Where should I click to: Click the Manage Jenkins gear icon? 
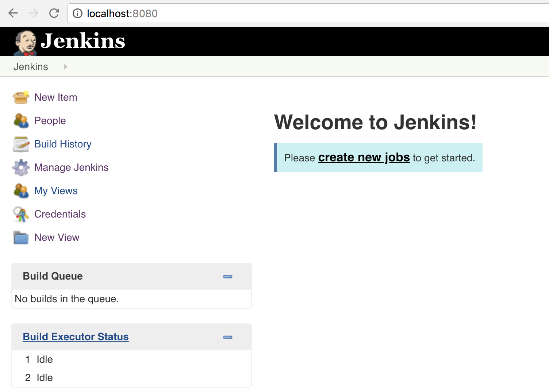pyautogui.click(x=21, y=168)
